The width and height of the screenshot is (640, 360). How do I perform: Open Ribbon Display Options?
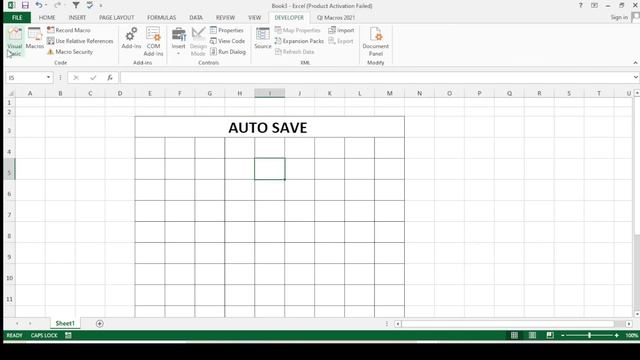[594, 5]
